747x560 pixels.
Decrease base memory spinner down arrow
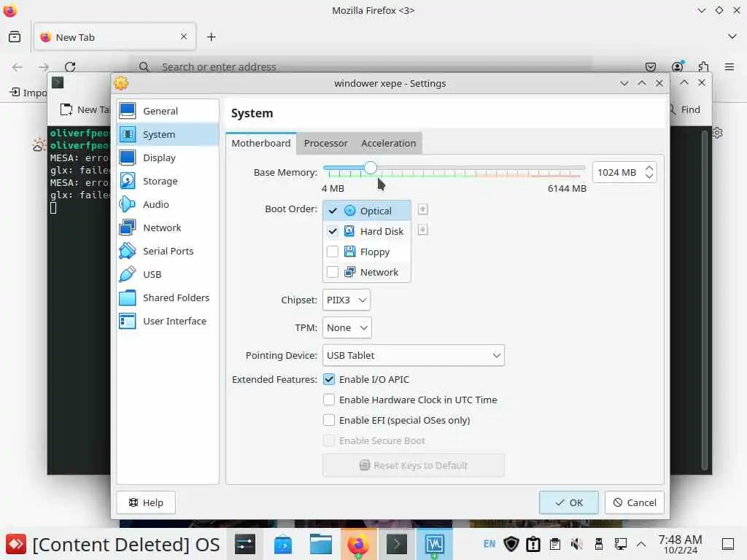click(649, 176)
